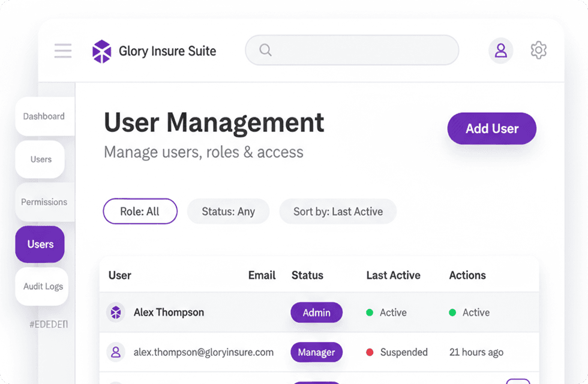Click the Admin role badge
The height and width of the screenshot is (384, 588).
317,313
